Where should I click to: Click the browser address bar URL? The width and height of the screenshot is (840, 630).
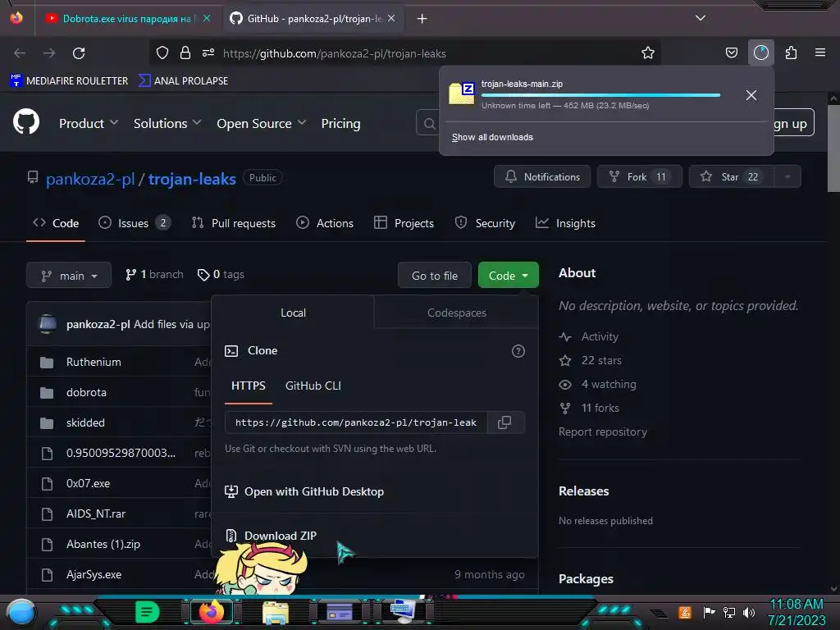click(x=335, y=53)
